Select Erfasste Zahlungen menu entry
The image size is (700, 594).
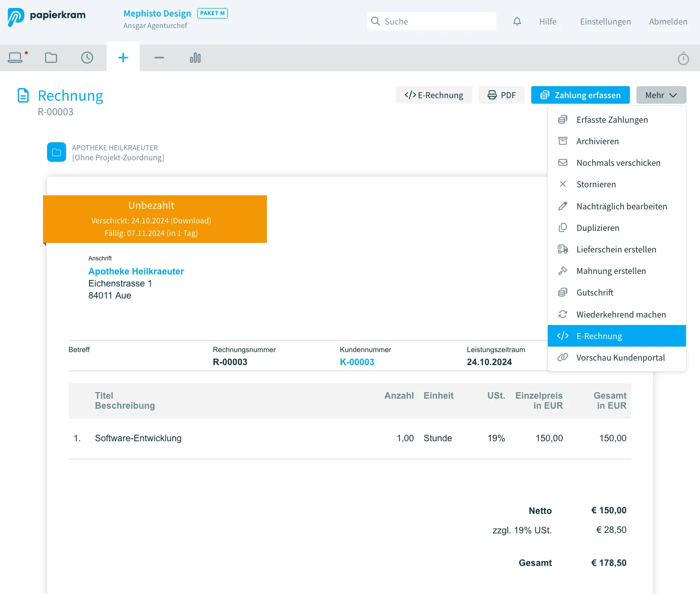coord(617,120)
